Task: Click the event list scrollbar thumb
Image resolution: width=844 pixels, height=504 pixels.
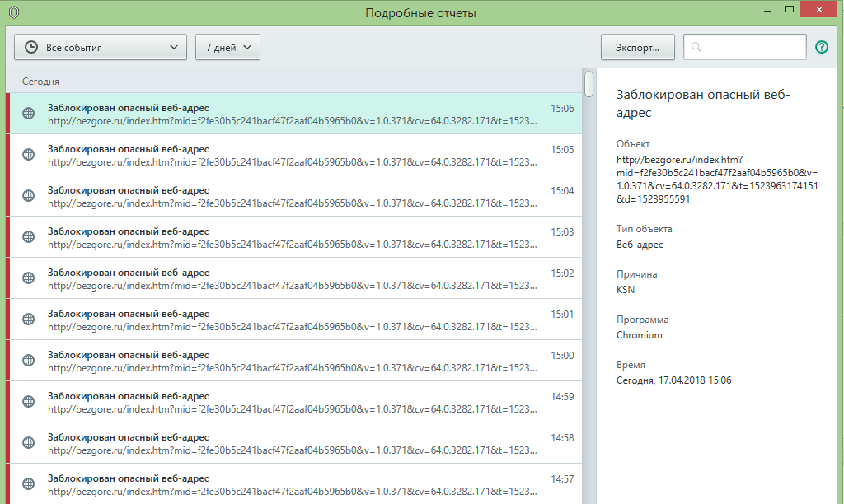Action: pyautogui.click(x=588, y=84)
